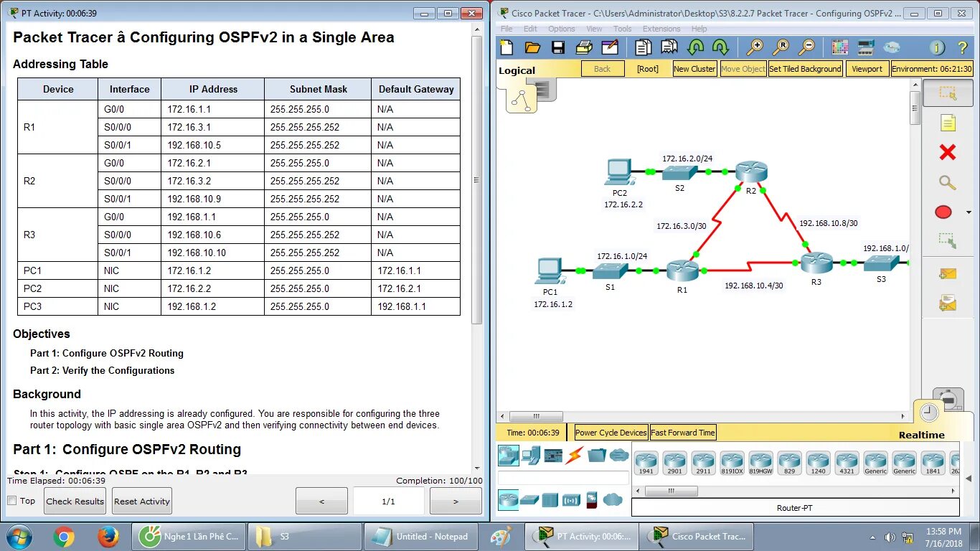Pick the 4321 router model
The image size is (980, 551).
coord(847,462)
